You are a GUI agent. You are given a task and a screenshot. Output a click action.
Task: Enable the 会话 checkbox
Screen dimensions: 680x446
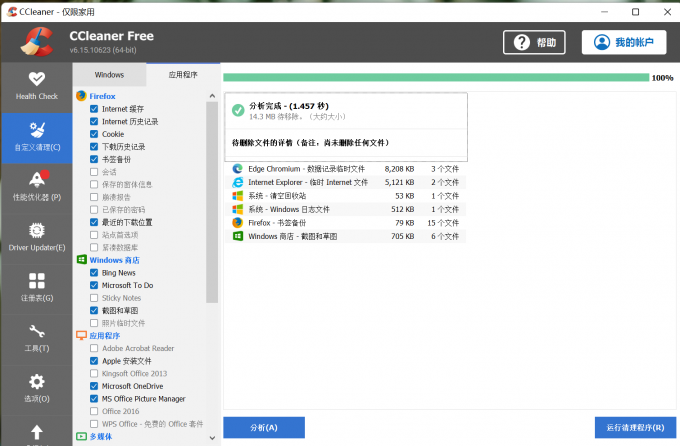coord(94,172)
